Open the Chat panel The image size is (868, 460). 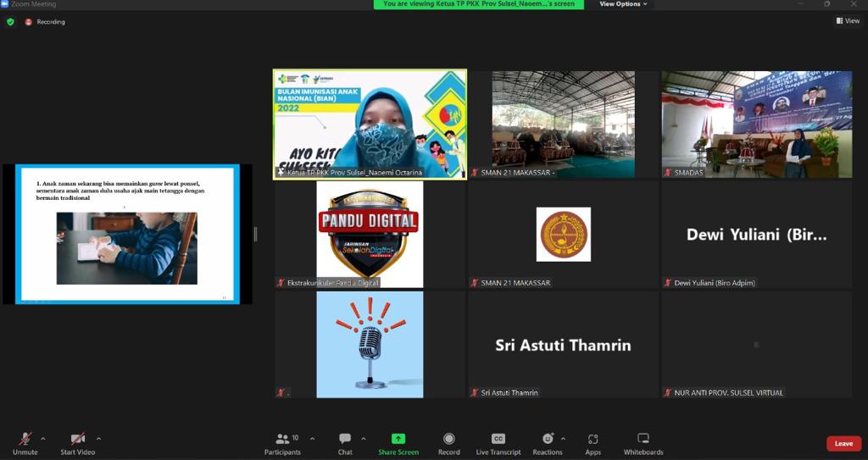tap(345, 443)
